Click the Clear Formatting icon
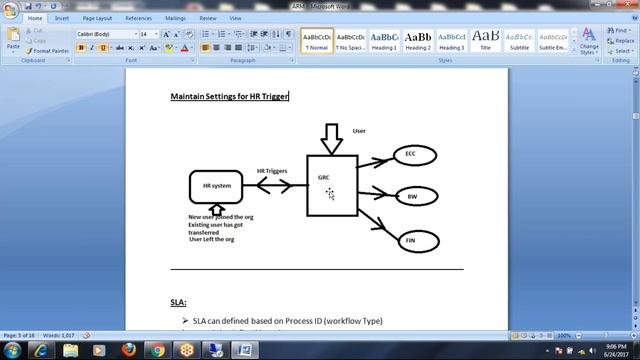This screenshot has height=360, width=640. pos(189,34)
